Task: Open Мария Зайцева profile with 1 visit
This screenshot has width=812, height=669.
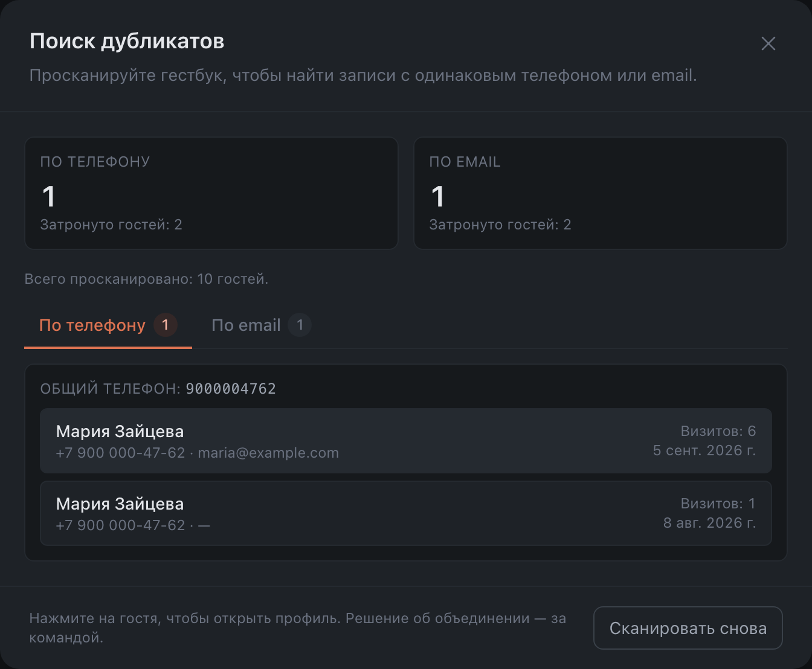Action: 406,513
